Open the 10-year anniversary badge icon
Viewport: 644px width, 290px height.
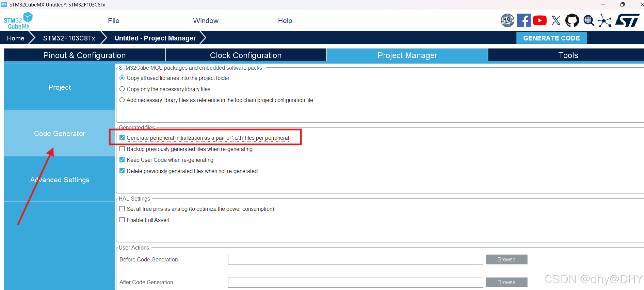pyautogui.click(x=507, y=20)
